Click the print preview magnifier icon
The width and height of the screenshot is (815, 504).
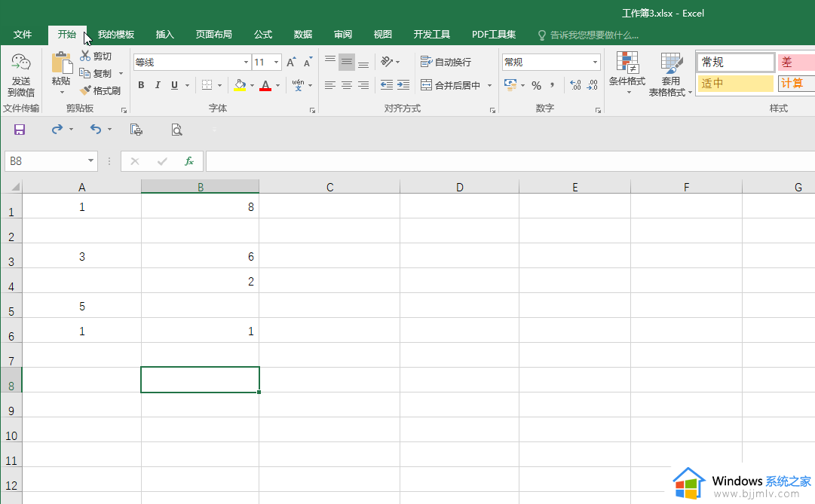(176, 130)
